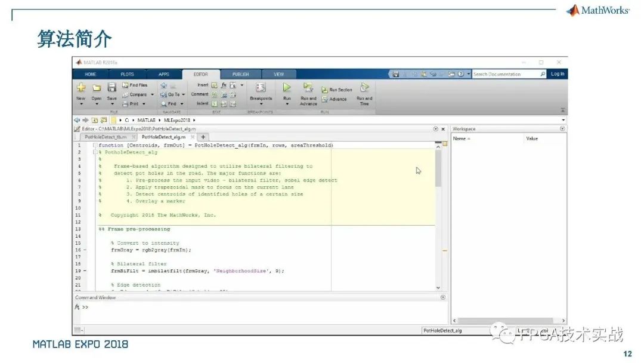Click the search magnifier icon in the documentation box
This screenshot has height=363, width=644.
tap(543, 75)
